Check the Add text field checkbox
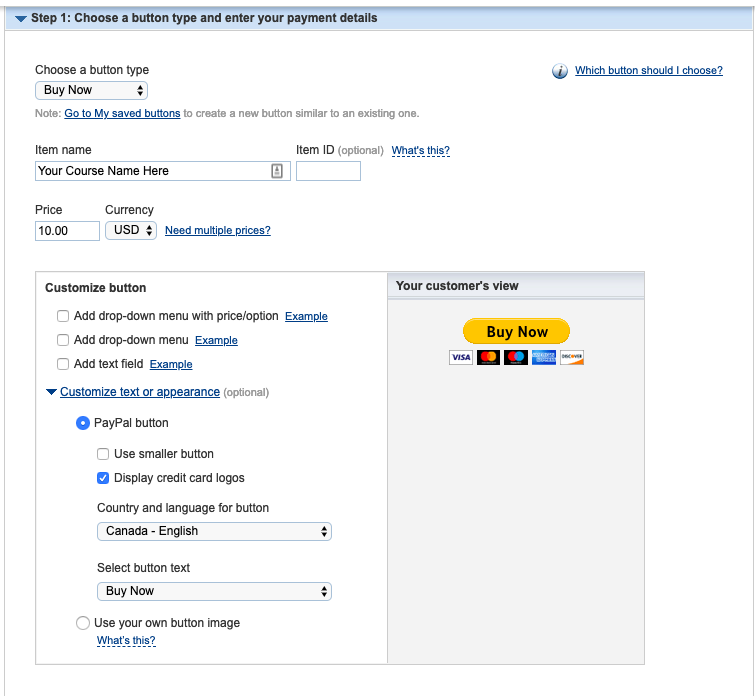Image resolution: width=755 pixels, height=696 pixels. click(x=63, y=364)
